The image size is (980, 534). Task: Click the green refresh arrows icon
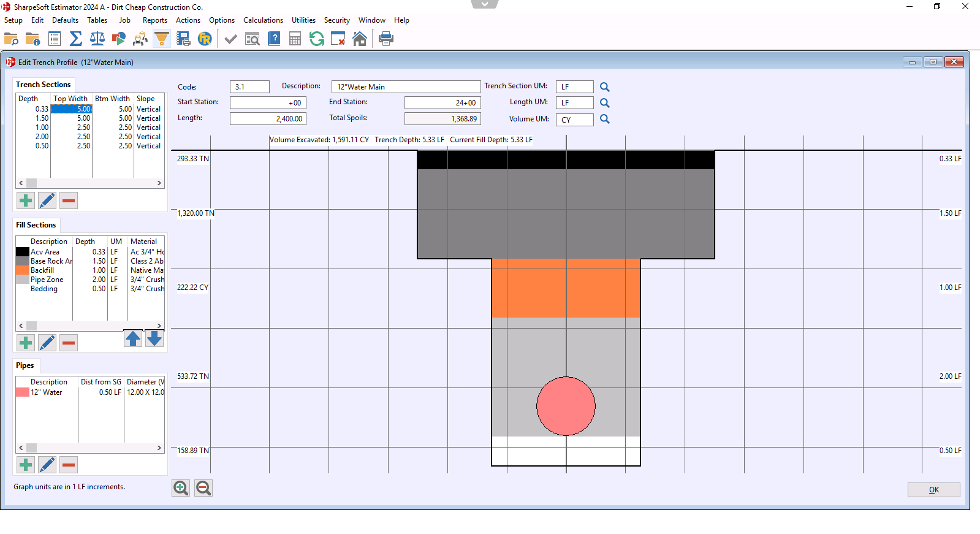point(317,39)
